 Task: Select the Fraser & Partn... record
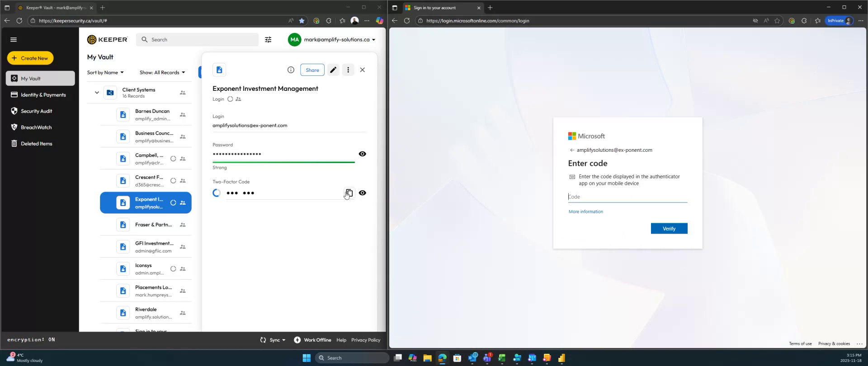pyautogui.click(x=146, y=225)
